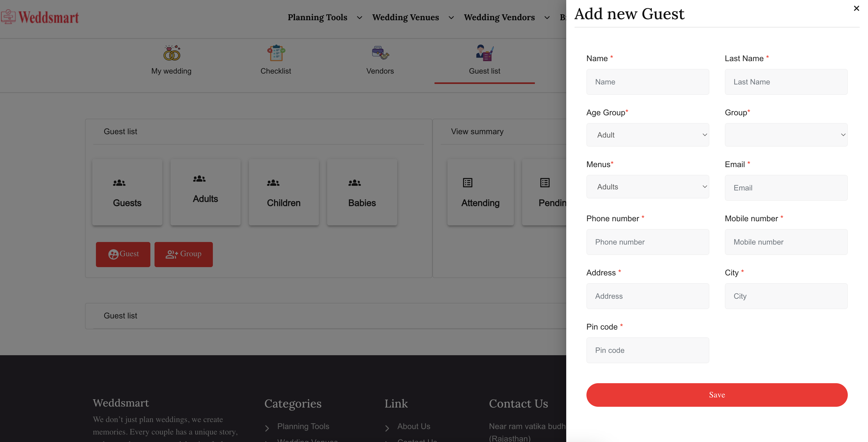Select the Checklist clipboard icon
868x442 pixels.
pyautogui.click(x=276, y=53)
